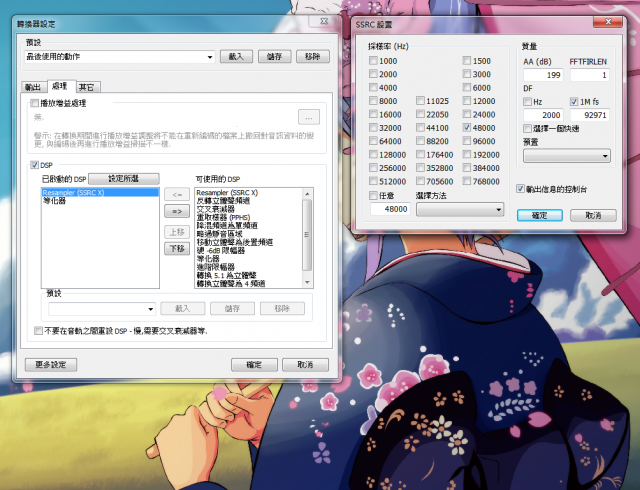This screenshot has width=640, height=490.
Task: Click the top preset 移除 button
Action: point(313,57)
